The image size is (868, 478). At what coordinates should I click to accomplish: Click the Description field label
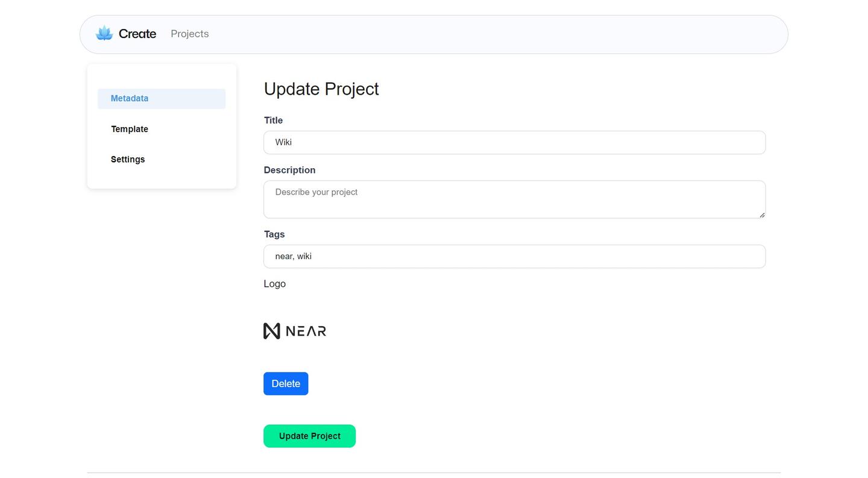(290, 170)
